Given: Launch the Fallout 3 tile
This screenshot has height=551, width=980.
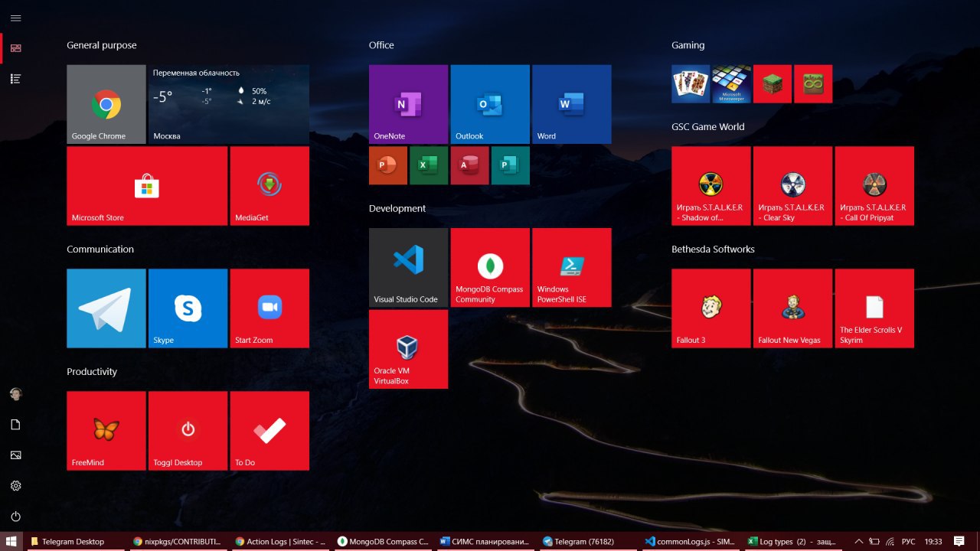Looking at the screenshot, I should pyautogui.click(x=711, y=308).
